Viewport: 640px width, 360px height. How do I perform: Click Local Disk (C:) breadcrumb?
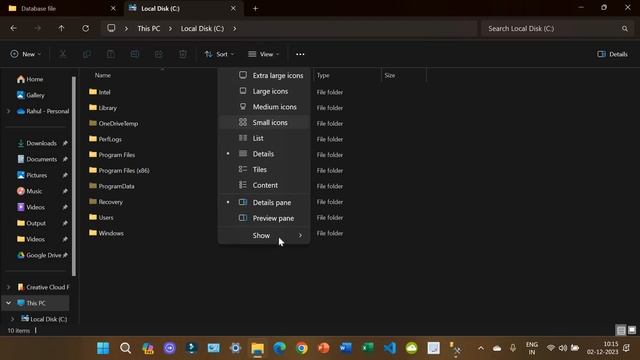[x=202, y=29]
